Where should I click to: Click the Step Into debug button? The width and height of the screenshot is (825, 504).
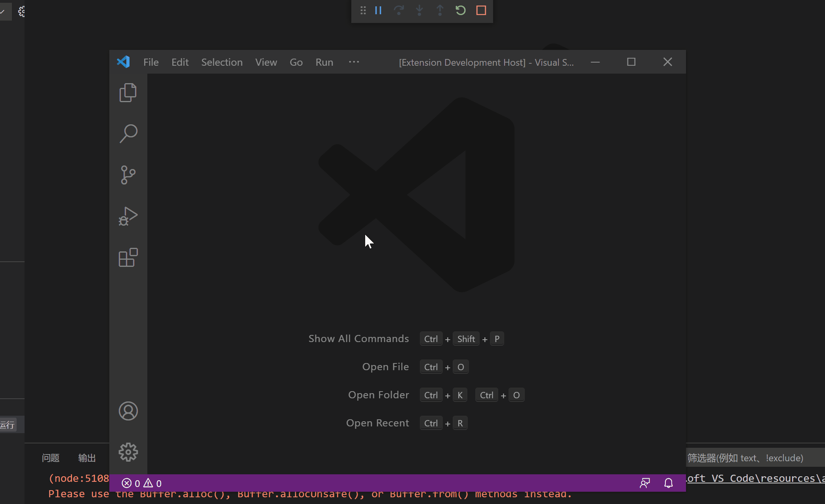(x=419, y=10)
